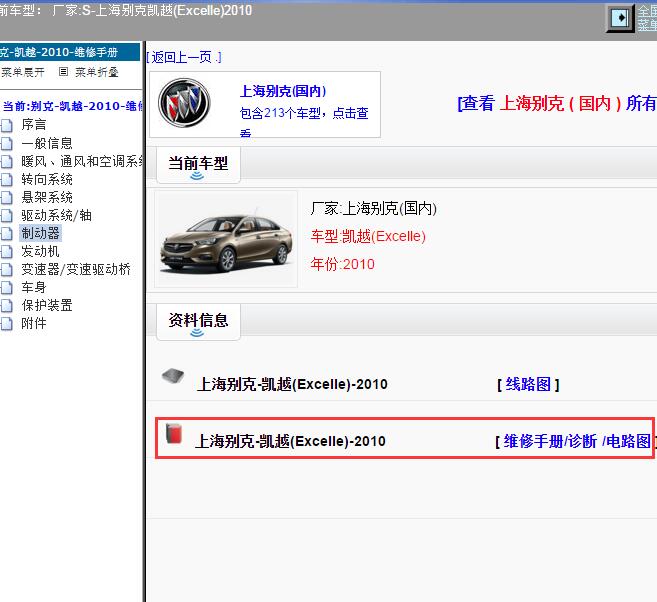Screen dimensions: 657x602
Task: Click page icon next to 车身
Action: tap(7, 287)
